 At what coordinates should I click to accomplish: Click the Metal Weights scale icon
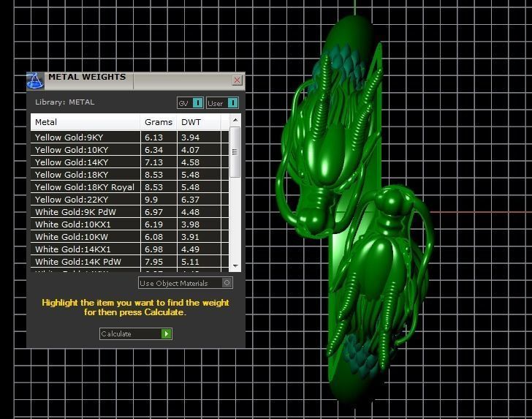click(x=35, y=81)
